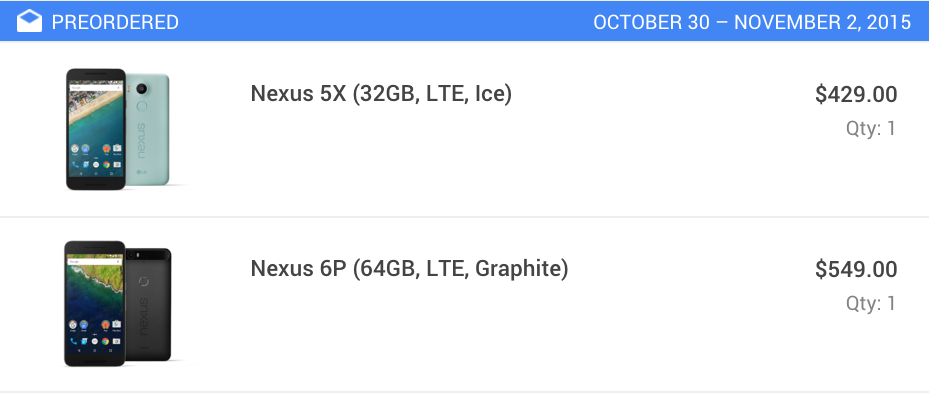Select the PREORDERED status label
The height and width of the screenshot is (393, 929).
click(115, 23)
